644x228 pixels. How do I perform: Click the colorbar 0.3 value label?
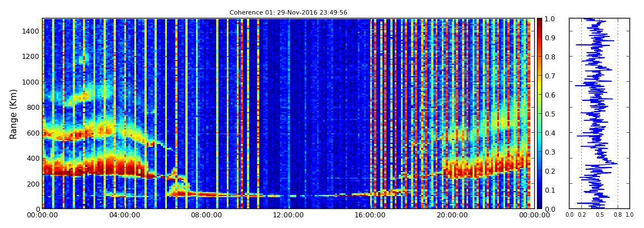pos(549,152)
